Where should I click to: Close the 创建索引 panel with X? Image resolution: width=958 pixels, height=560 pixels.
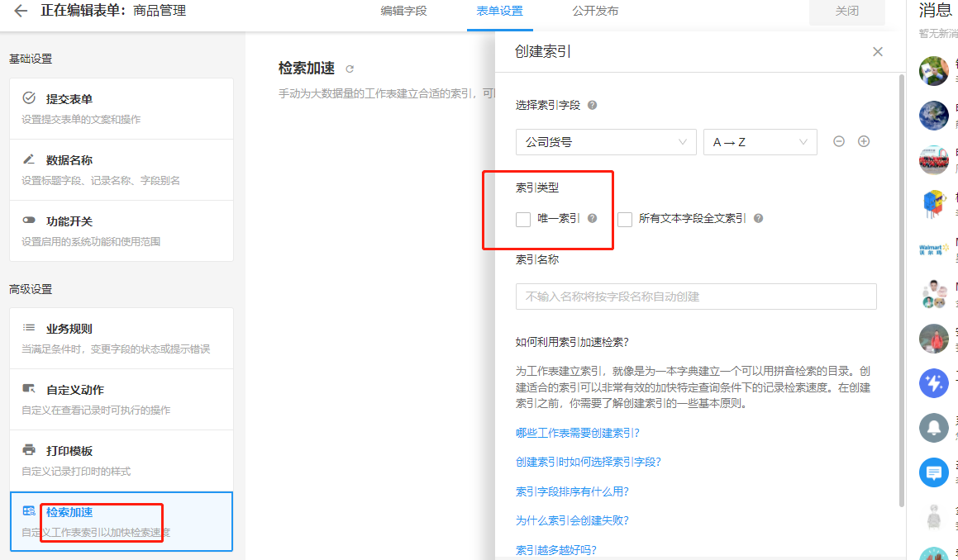(x=878, y=52)
